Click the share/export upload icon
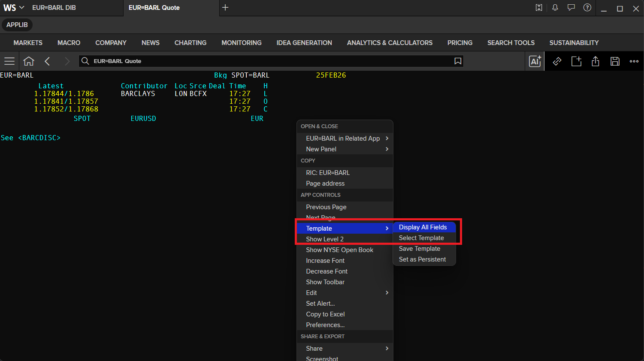Viewport: 644px width, 361px height. (x=596, y=61)
